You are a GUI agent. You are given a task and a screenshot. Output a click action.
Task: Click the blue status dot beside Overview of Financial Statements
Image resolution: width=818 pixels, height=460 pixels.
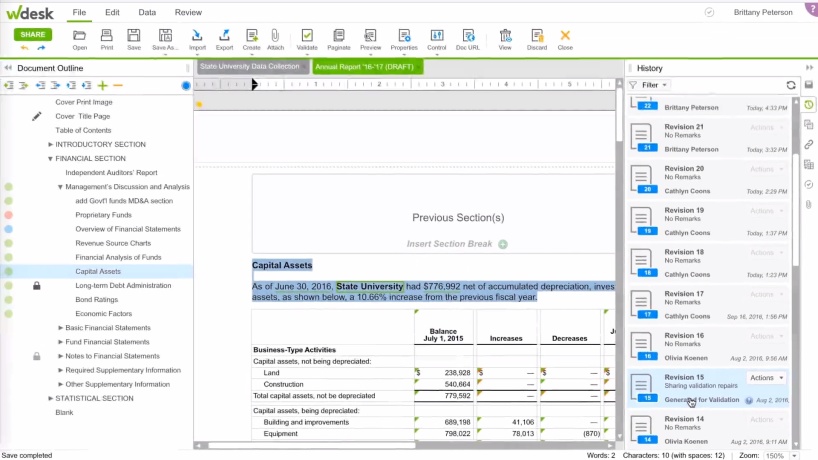[8, 229]
